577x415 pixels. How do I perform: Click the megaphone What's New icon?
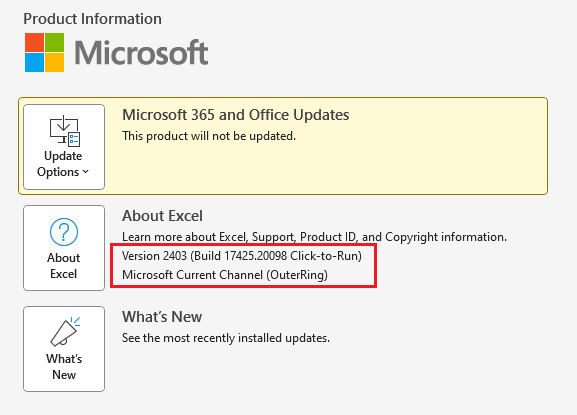[x=65, y=331]
